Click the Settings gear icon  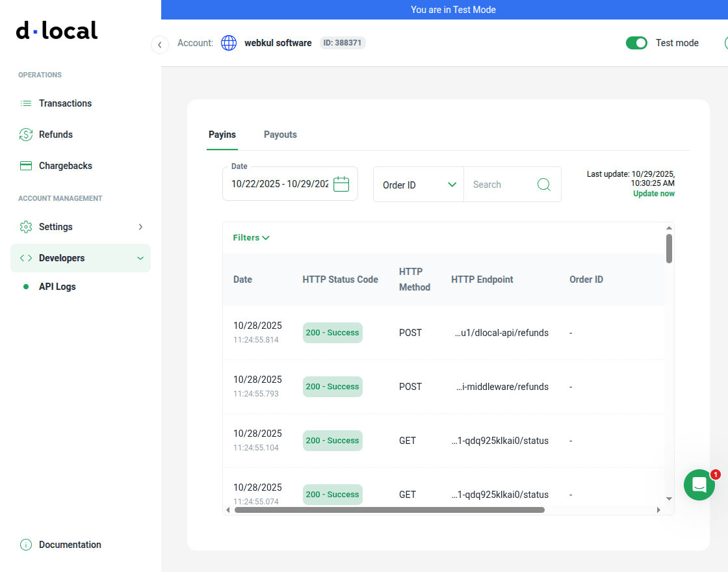(x=25, y=226)
